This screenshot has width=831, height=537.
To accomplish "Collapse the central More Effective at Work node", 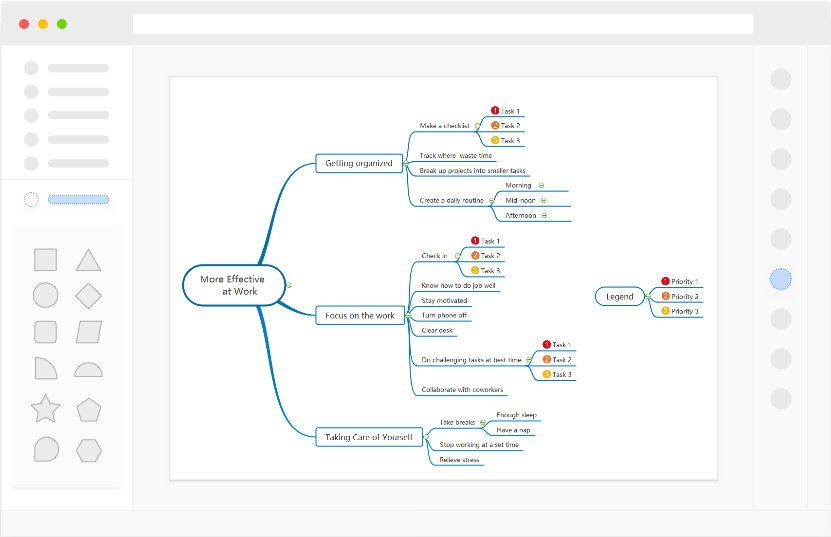I will [x=289, y=286].
